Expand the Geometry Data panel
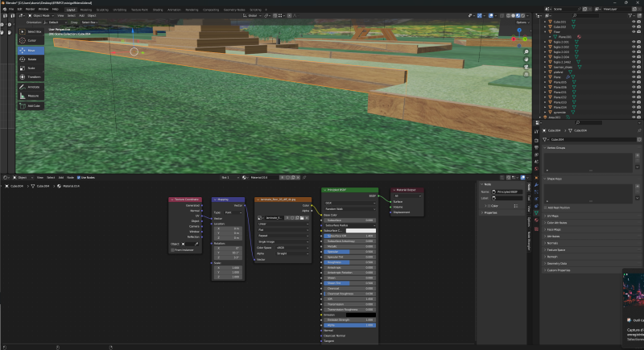This screenshot has height=350, width=644. [x=556, y=263]
